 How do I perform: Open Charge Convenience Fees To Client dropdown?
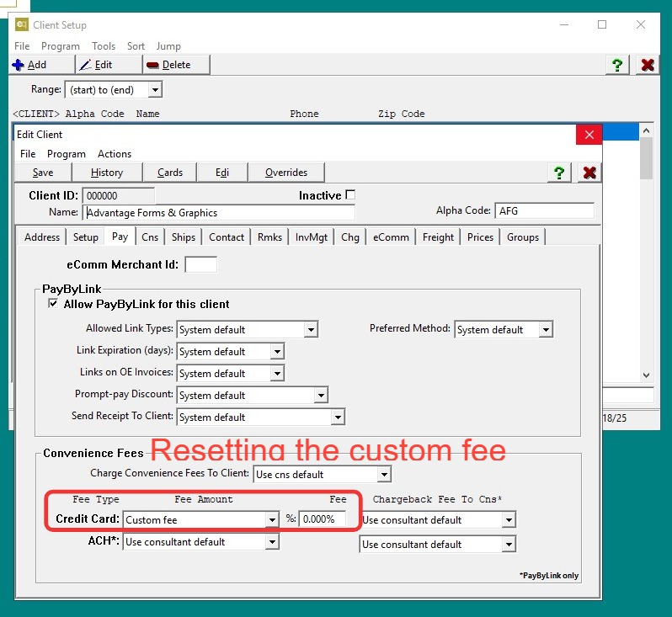pyautogui.click(x=384, y=474)
